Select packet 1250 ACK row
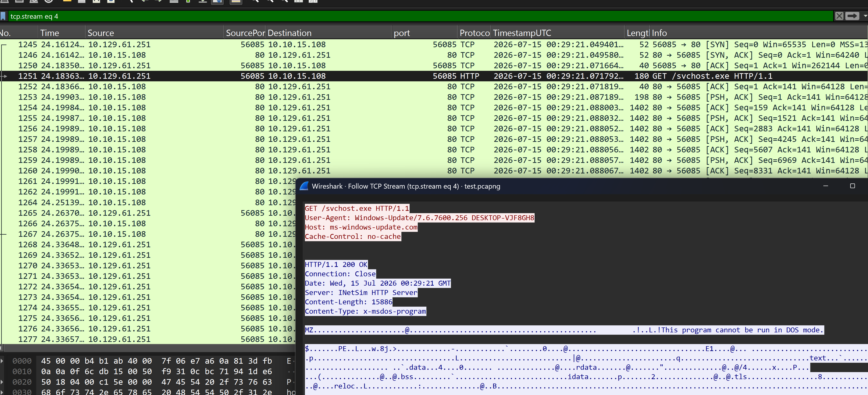 [434, 65]
